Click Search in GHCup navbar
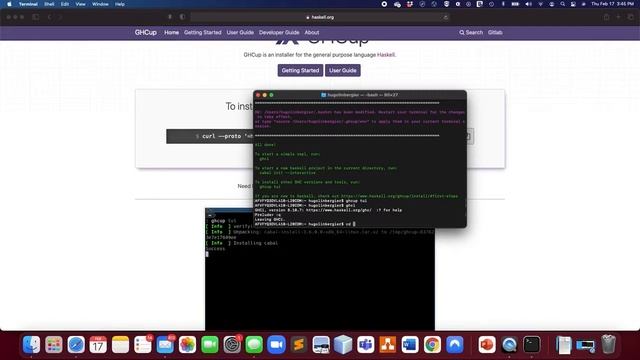 click(471, 32)
